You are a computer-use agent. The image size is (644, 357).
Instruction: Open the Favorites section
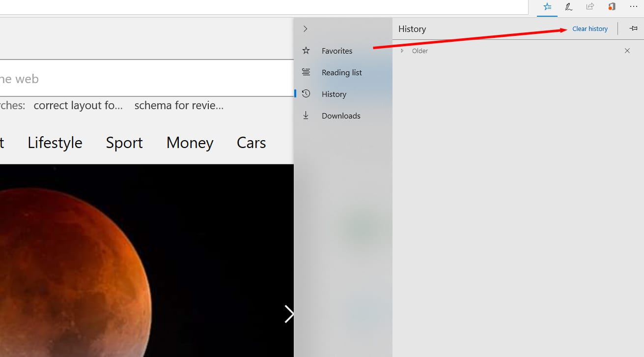click(x=343, y=51)
